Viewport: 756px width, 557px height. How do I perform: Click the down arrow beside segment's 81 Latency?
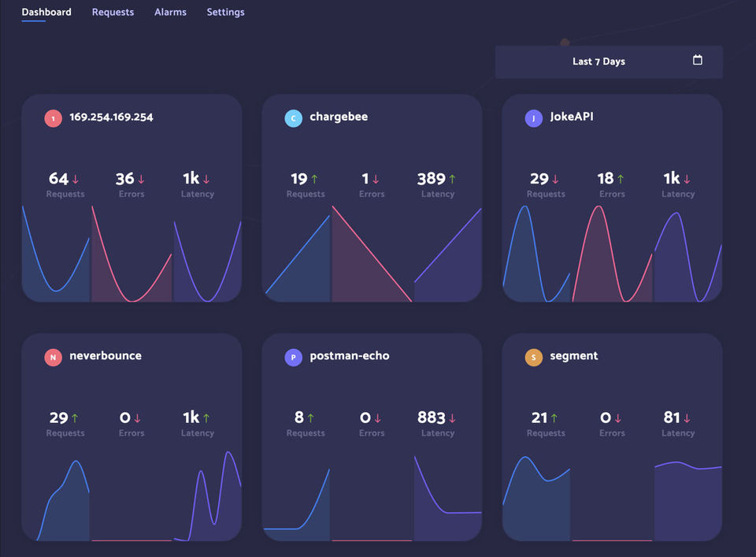(x=687, y=418)
